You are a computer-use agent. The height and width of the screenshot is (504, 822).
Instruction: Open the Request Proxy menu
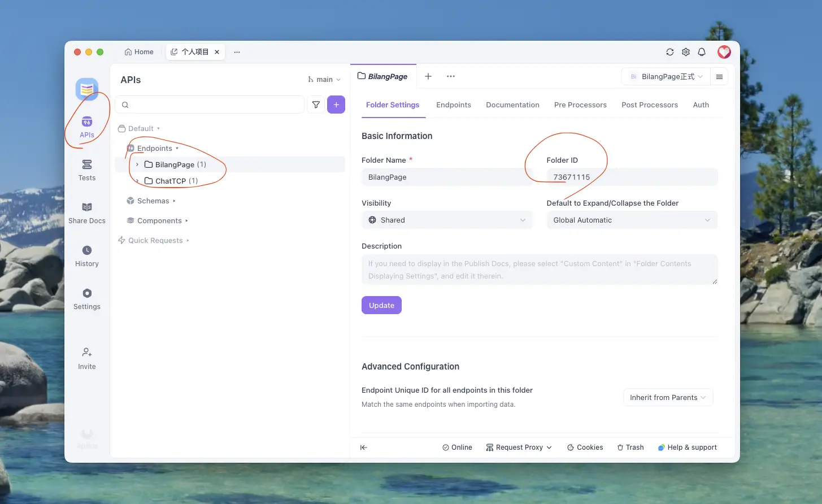519,447
